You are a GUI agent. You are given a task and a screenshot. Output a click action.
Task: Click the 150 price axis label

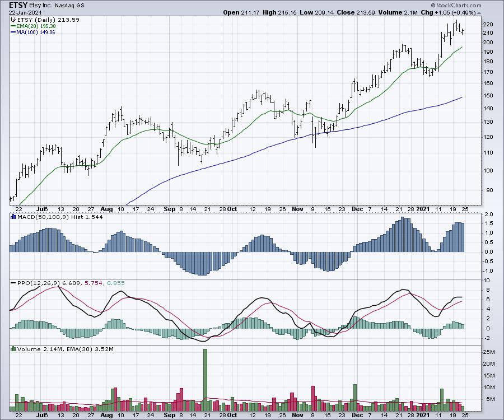488,95
